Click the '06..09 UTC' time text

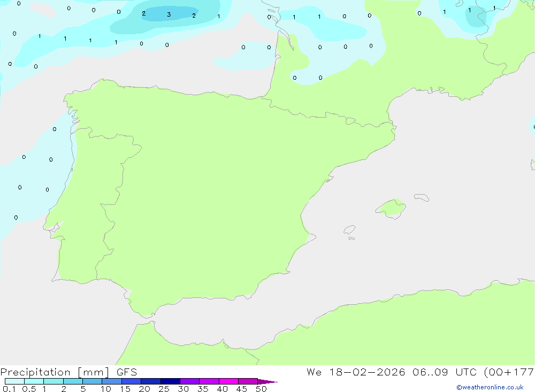pyautogui.click(x=445, y=372)
